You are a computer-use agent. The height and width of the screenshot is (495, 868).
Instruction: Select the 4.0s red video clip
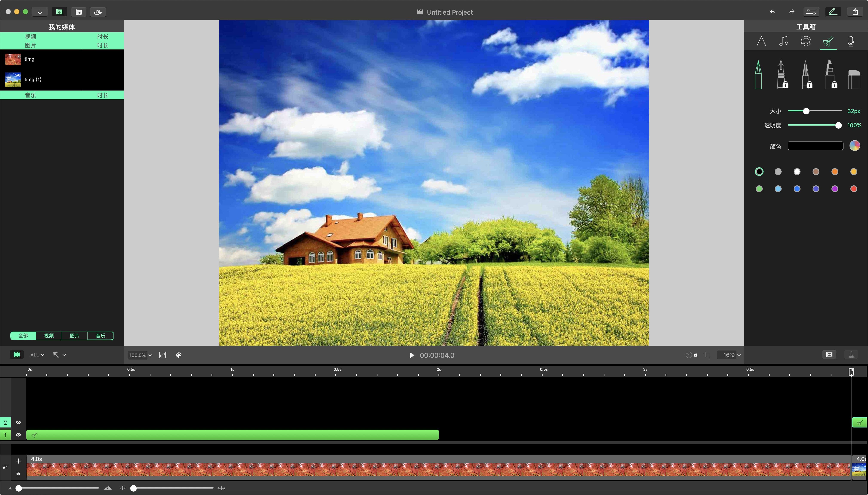pos(439,468)
